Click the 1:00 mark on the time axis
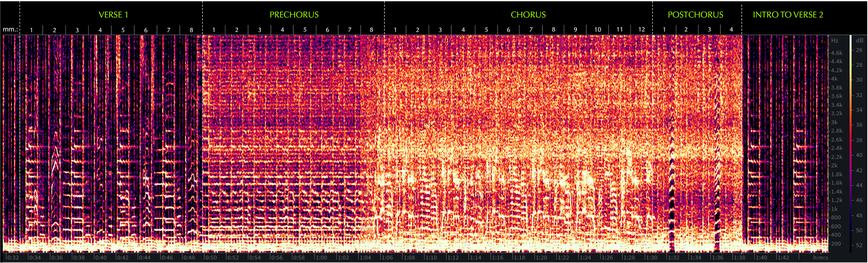 (x=321, y=258)
